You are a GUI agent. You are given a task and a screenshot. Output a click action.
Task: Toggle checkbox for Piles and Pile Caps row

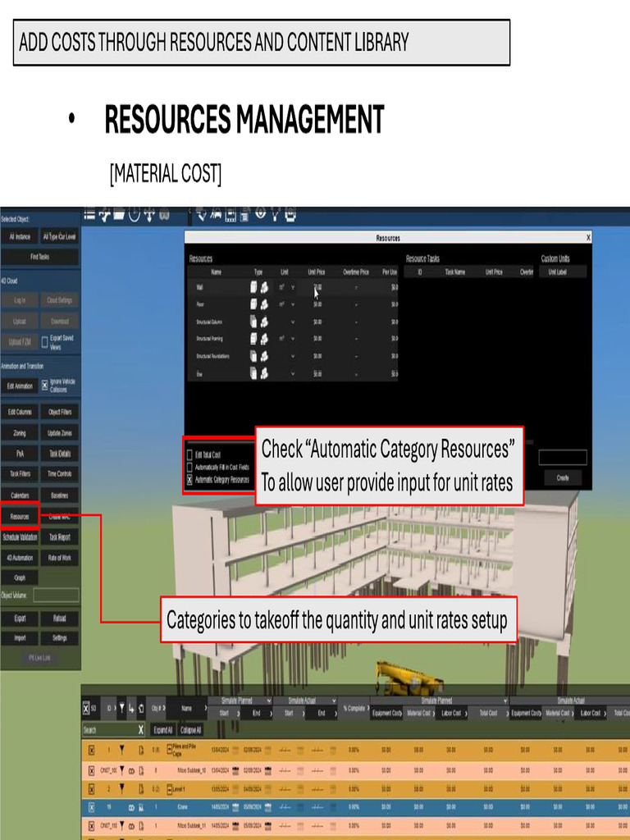coord(91,751)
